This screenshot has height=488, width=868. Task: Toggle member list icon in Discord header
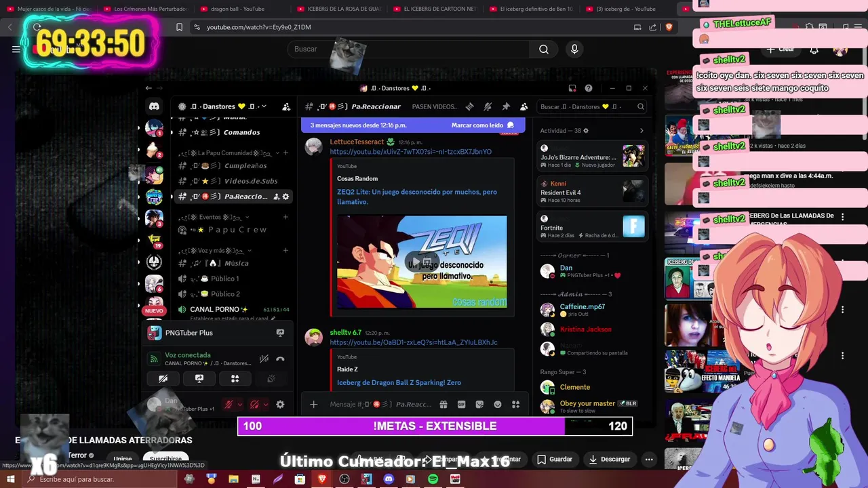pos(524,106)
